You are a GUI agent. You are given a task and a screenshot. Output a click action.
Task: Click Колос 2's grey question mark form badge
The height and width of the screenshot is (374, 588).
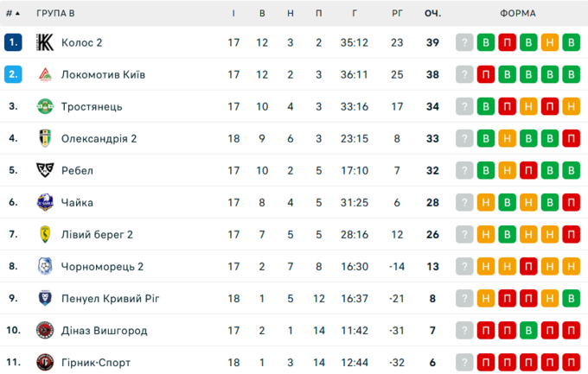point(465,42)
